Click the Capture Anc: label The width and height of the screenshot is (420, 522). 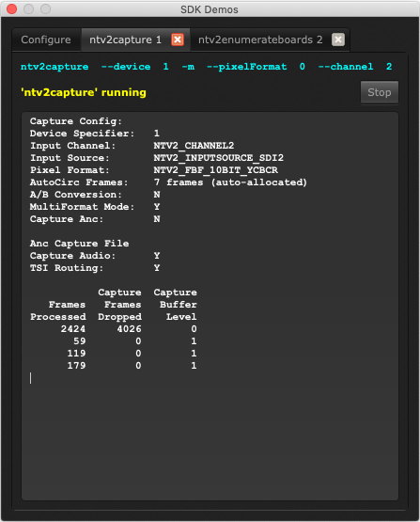coord(67,219)
